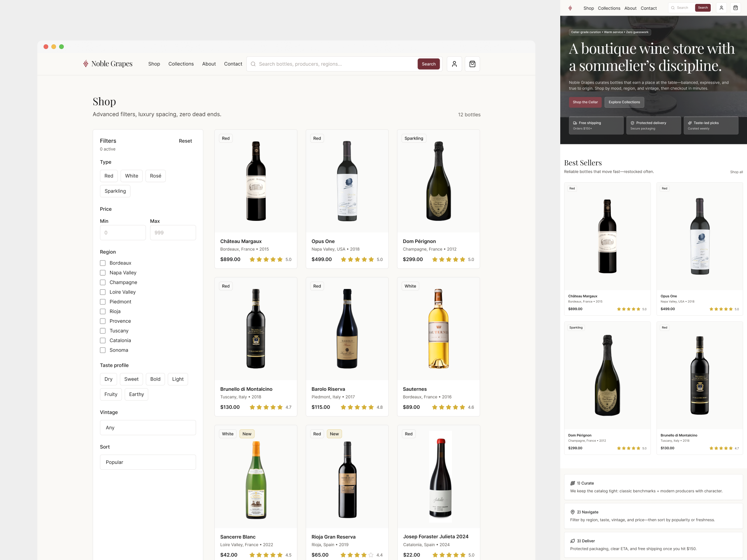Toggle the Sparkling type filter chip

[x=115, y=191]
